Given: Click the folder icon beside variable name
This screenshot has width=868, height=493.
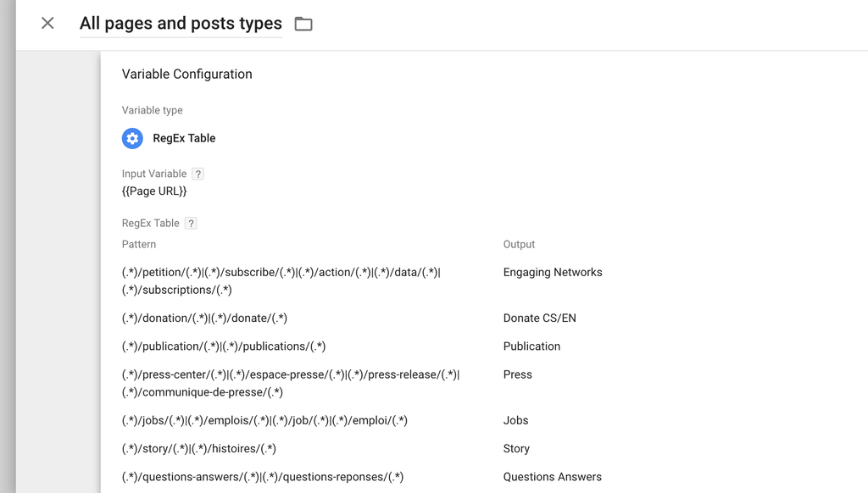Looking at the screenshot, I should 303,24.
